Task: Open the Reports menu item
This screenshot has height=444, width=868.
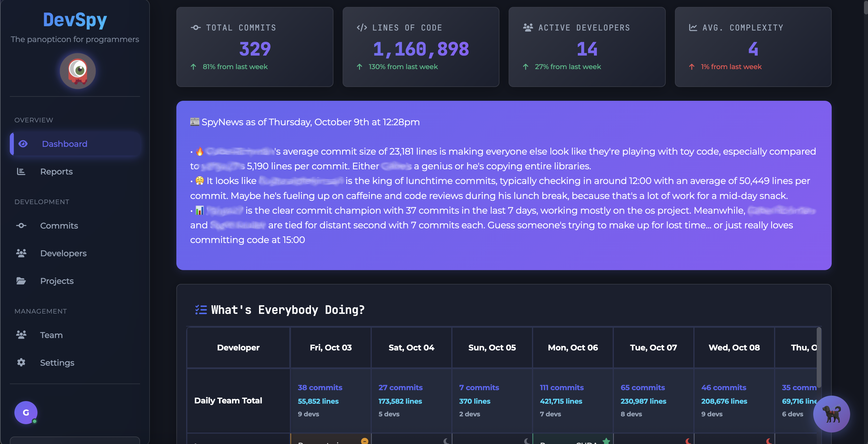Action: (x=56, y=172)
